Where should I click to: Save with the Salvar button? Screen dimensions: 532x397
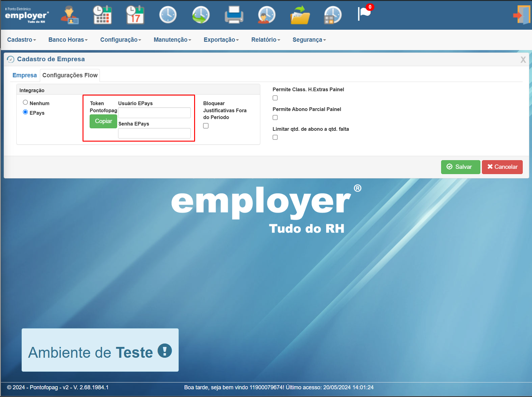(x=461, y=167)
